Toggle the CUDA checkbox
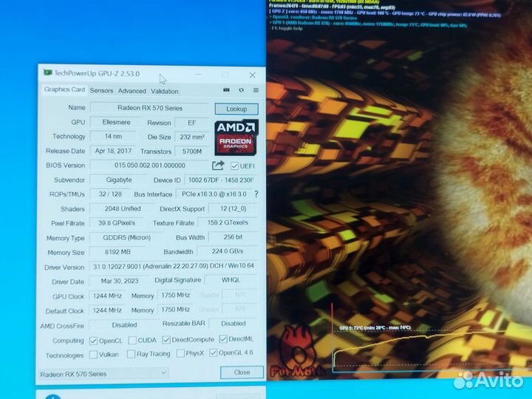The width and height of the screenshot is (532, 399). tap(133, 340)
